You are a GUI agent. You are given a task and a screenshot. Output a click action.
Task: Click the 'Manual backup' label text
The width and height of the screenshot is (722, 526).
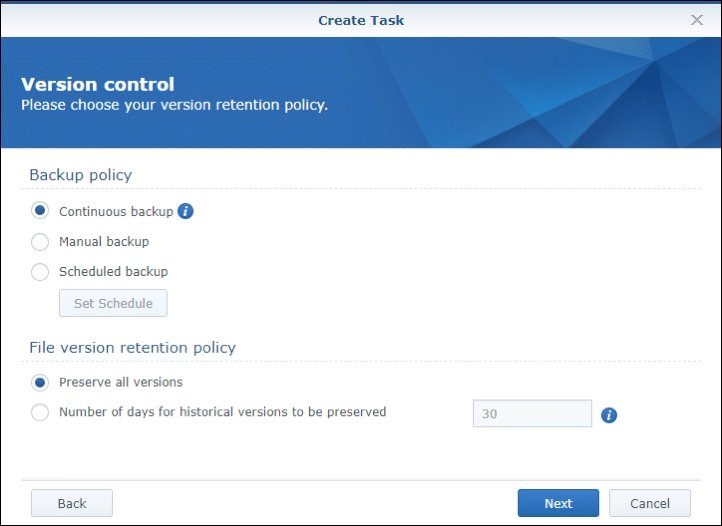[x=104, y=241]
